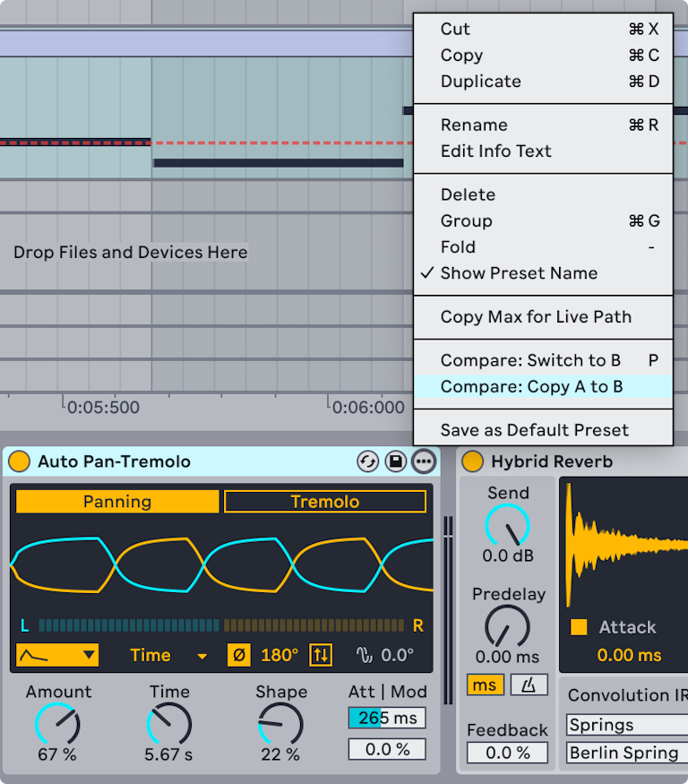Screen dimensions: 688x784
Task: Toggle Hybrid Reverb device activator
Action: pyautogui.click(x=472, y=461)
